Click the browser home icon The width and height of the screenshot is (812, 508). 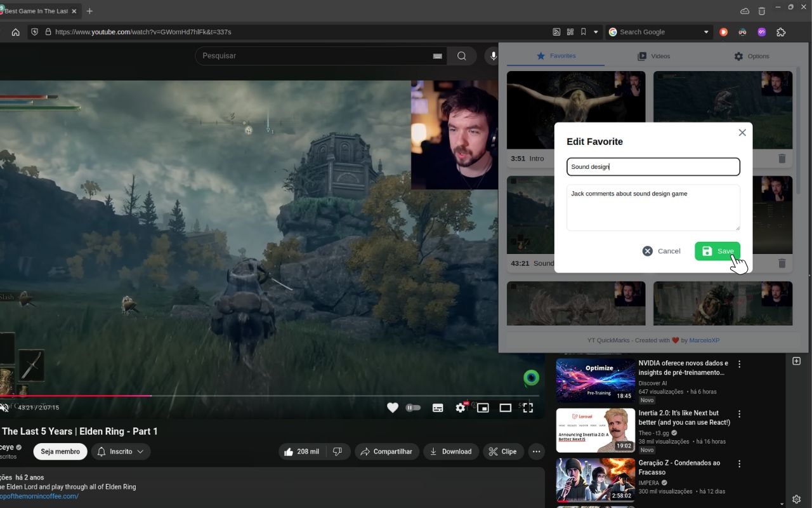click(16, 32)
